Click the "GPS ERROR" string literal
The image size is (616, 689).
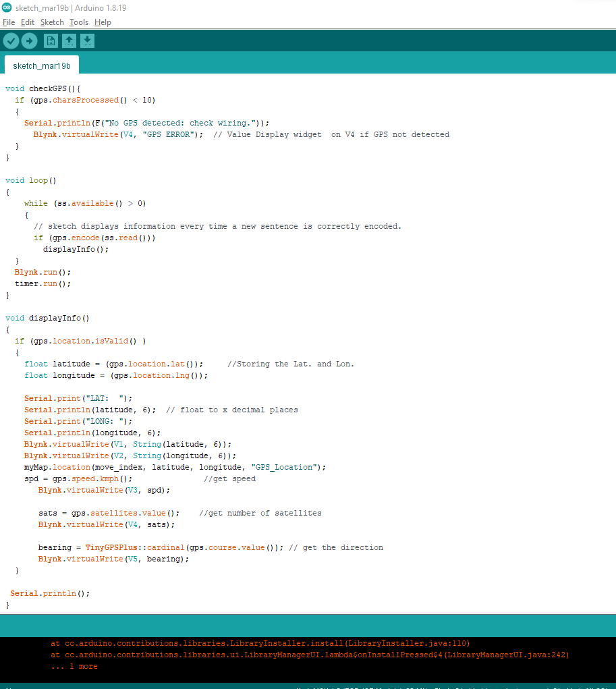168,134
